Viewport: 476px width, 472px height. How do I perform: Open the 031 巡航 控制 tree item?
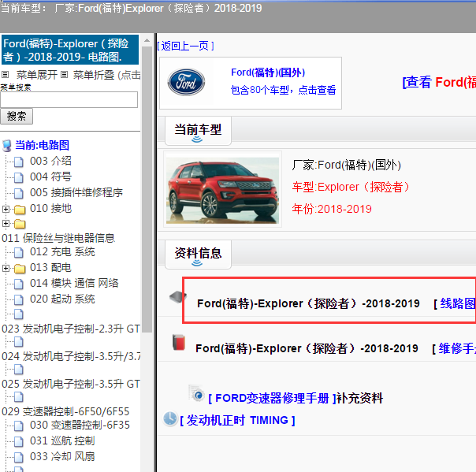pyautogui.click(x=62, y=441)
